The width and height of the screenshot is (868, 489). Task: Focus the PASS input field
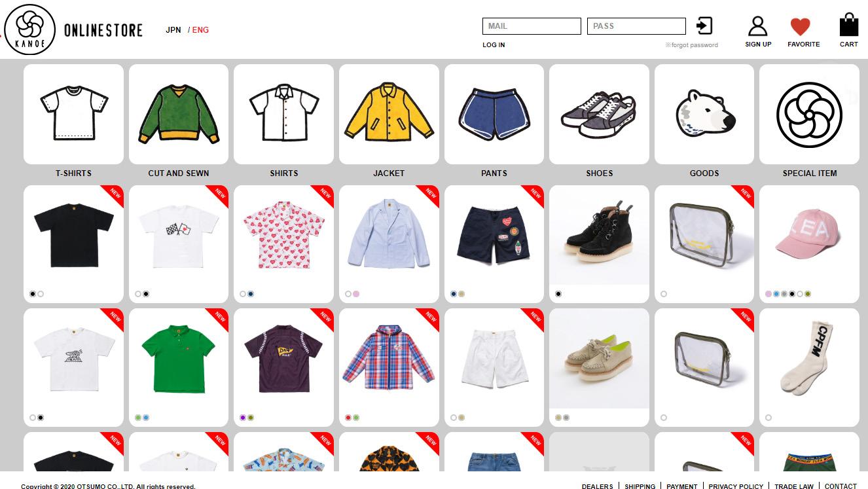[636, 26]
